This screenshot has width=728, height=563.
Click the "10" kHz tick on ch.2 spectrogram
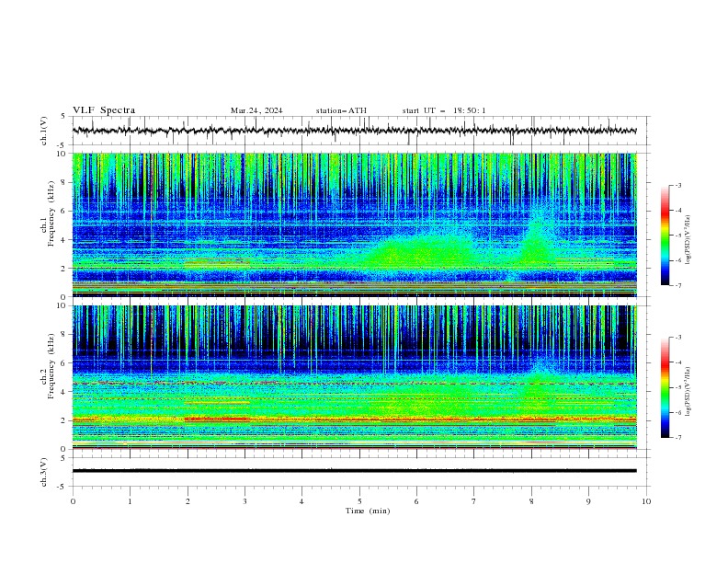point(63,305)
